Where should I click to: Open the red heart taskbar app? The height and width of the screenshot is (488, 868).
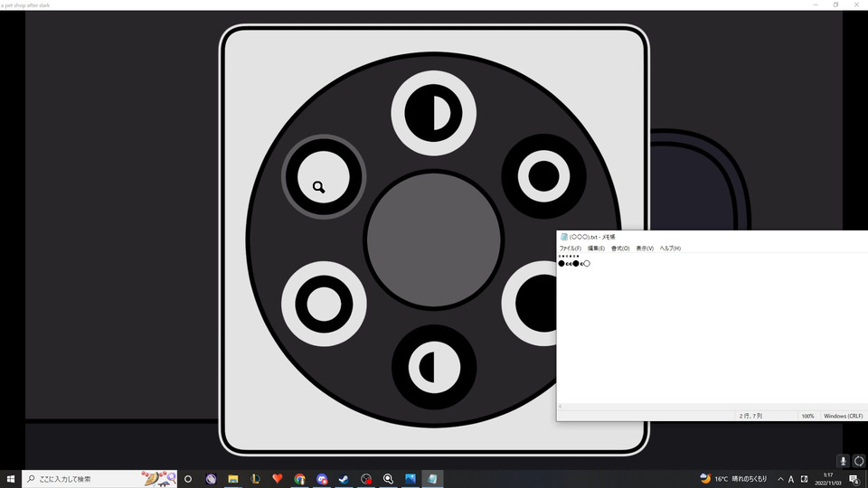(x=278, y=479)
